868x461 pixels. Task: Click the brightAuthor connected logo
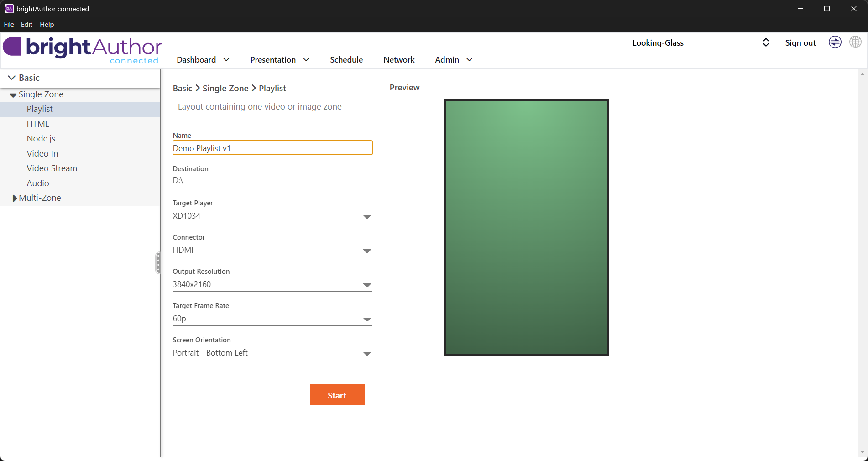click(83, 50)
